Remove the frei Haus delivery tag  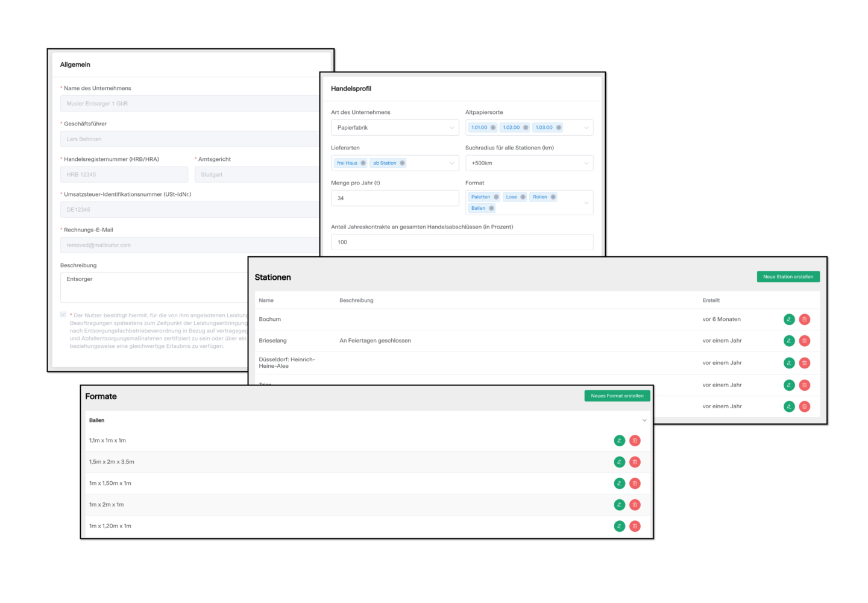pyautogui.click(x=363, y=163)
